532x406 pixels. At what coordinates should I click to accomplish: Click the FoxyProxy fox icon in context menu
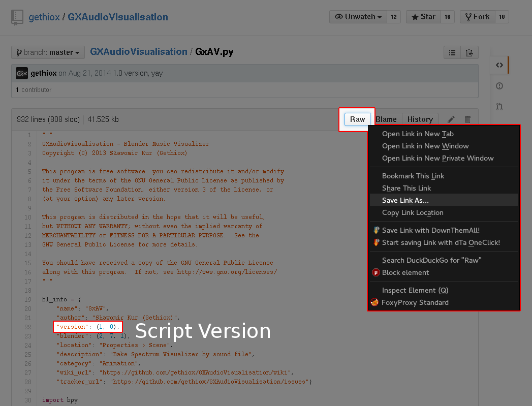pos(374,302)
